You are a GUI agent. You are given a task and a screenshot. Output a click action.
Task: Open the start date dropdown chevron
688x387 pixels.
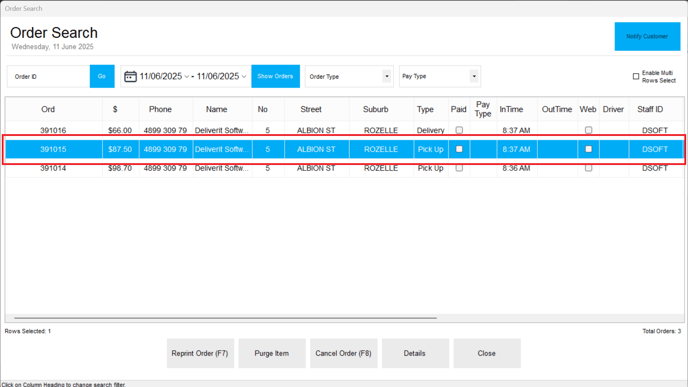186,76
